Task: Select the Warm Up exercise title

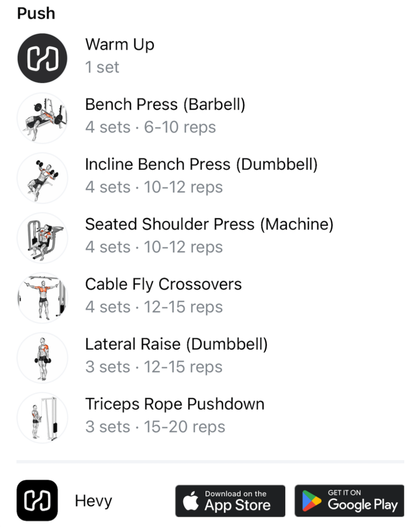Action: (119, 45)
